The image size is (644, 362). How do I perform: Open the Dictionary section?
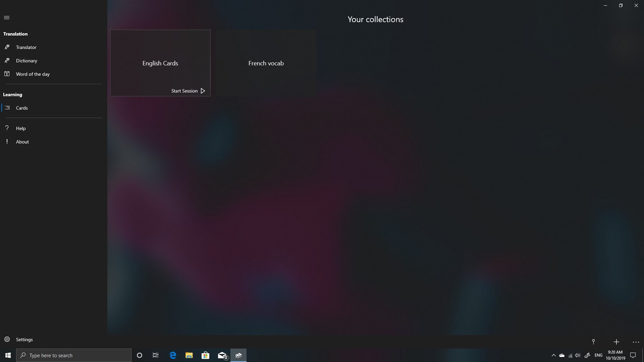26,60
